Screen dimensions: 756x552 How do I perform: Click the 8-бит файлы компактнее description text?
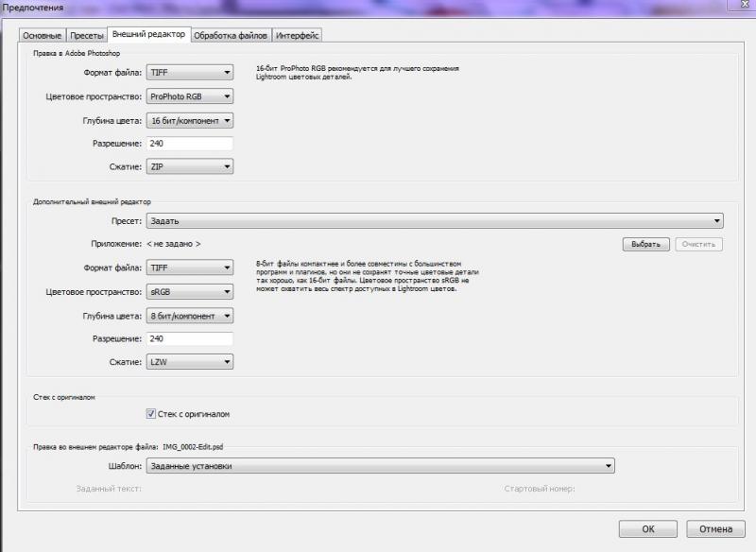click(367, 276)
